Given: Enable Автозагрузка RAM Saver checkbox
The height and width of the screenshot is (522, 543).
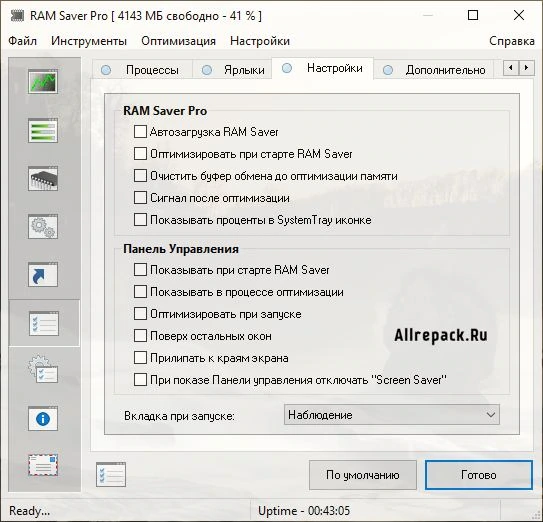Looking at the screenshot, I should tap(140, 132).
